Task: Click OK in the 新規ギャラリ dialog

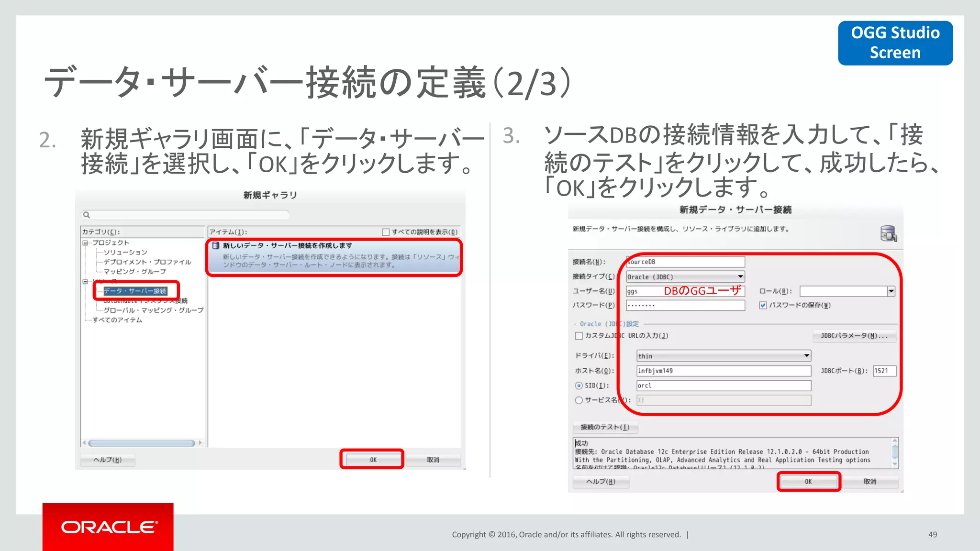Action: (373, 460)
